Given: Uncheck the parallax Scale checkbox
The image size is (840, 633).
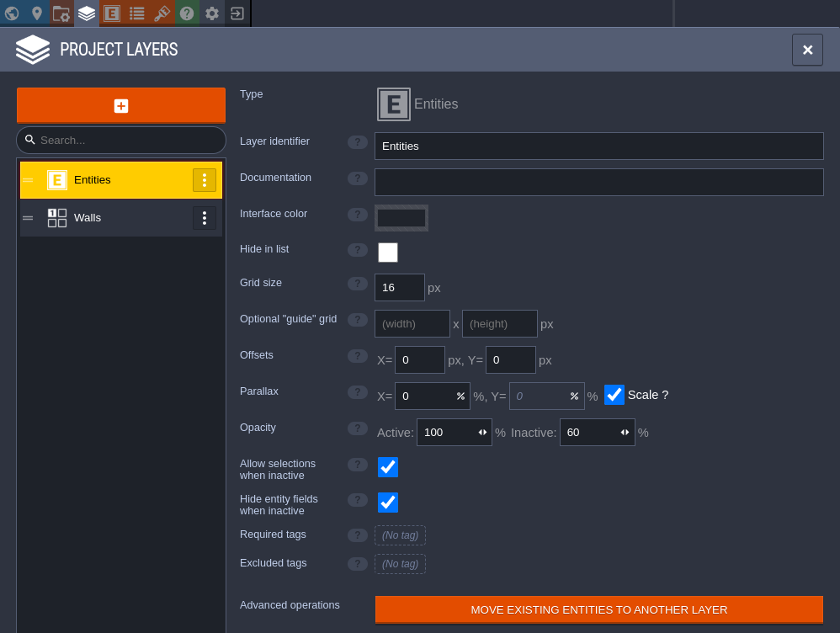Looking at the screenshot, I should (614, 395).
